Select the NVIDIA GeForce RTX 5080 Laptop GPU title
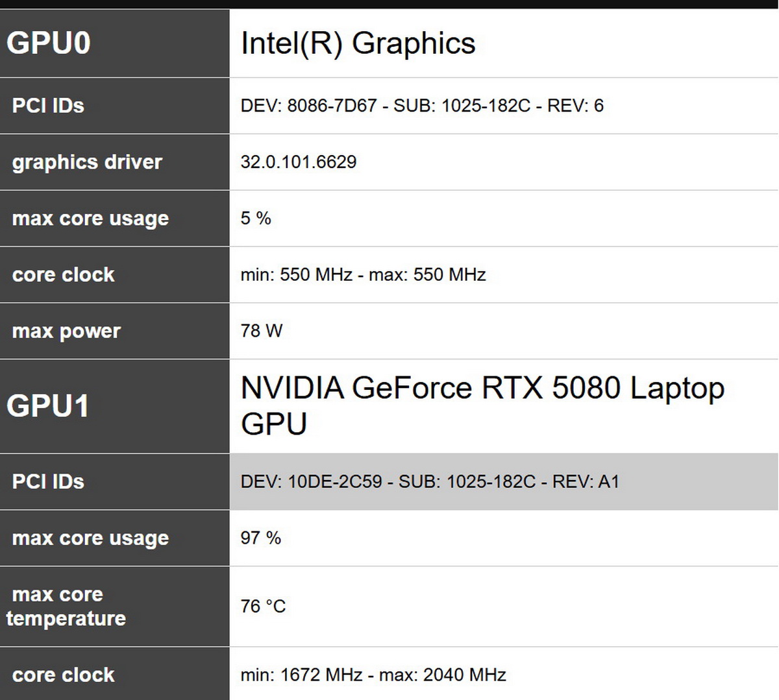The height and width of the screenshot is (700, 779). click(482, 405)
